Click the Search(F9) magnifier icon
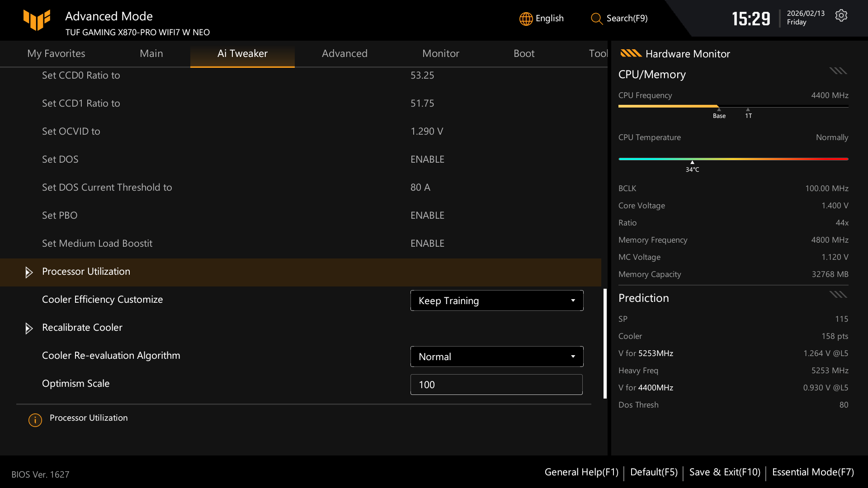This screenshot has width=868, height=488. (x=596, y=19)
